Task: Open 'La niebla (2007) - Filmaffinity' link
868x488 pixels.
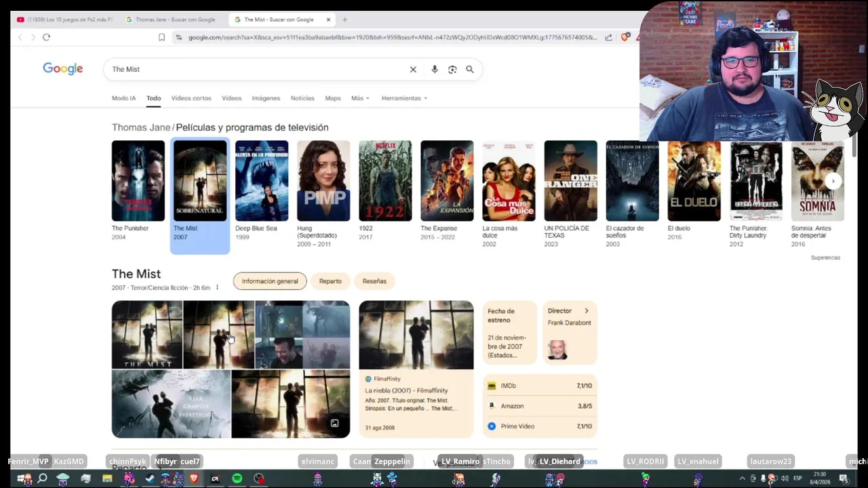Action: (x=406, y=391)
